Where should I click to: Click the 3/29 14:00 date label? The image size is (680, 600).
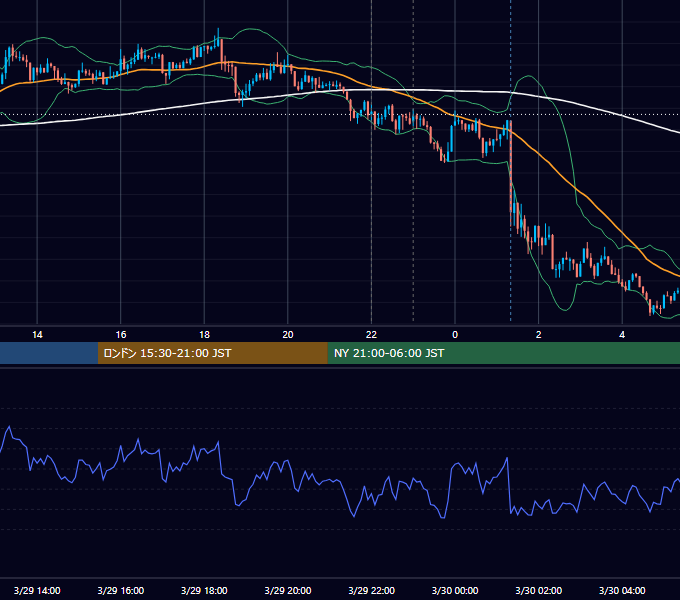tap(37, 590)
